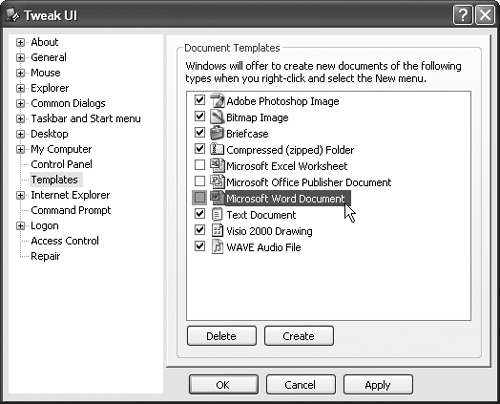The image size is (500, 404).
Task: Click the Microsoft Office Publisher Document icon
Action: (x=217, y=181)
